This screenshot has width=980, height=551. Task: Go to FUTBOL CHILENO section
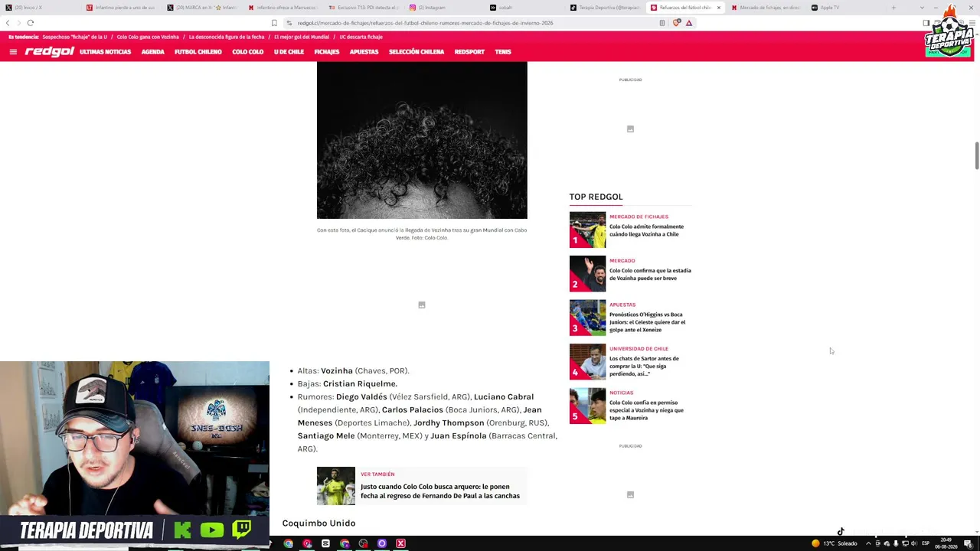(198, 52)
